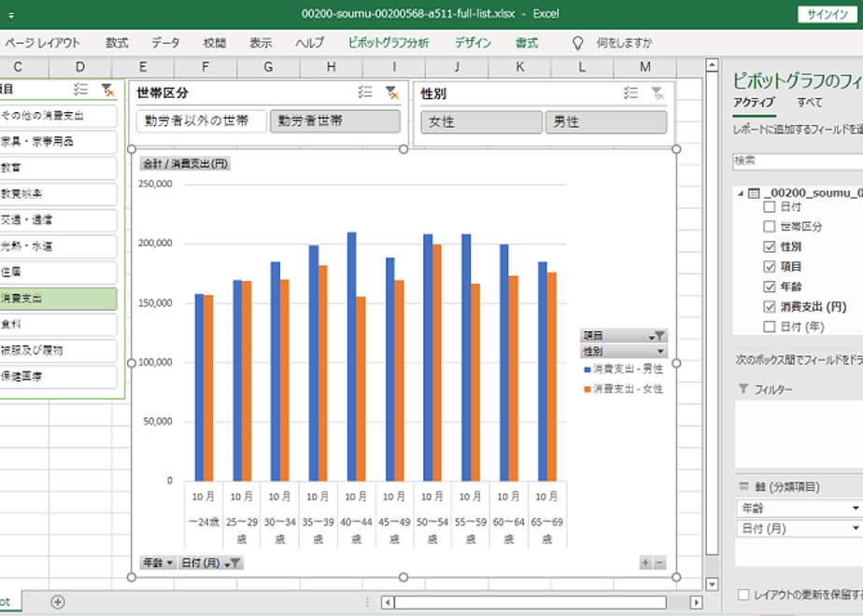This screenshot has width=863, height=616.
Task: Click the 何をしますか Tell Me box
Action: pyautogui.click(x=624, y=43)
